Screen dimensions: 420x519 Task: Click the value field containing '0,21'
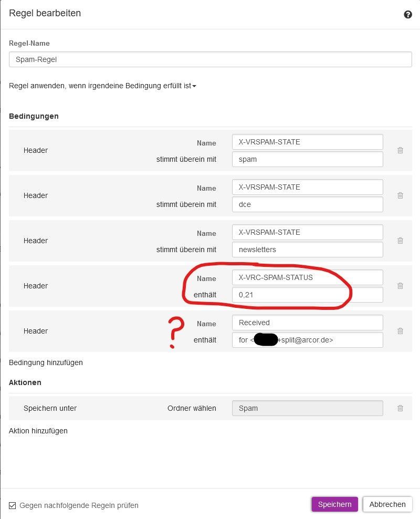(x=307, y=295)
